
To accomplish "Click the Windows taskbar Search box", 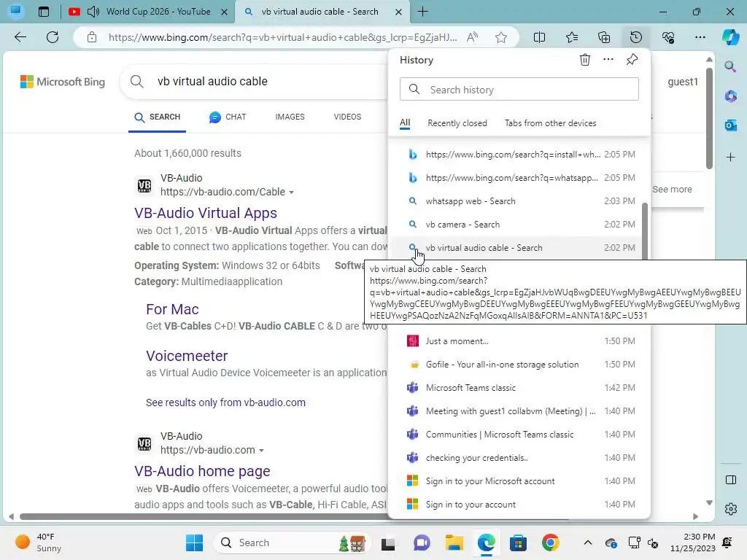I will click(x=293, y=542).
